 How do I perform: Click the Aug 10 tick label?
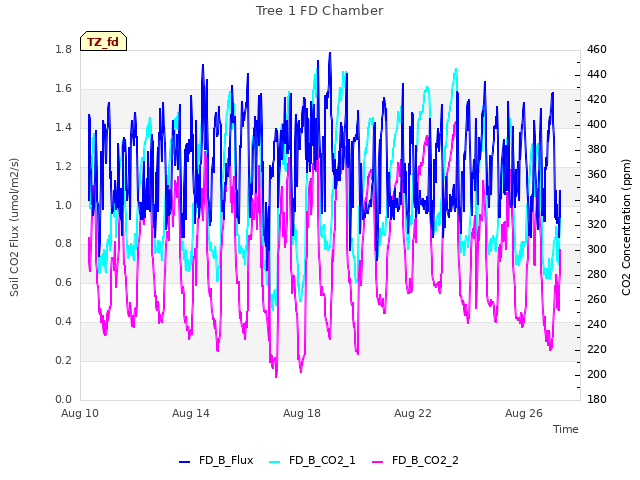click(80, 413)
